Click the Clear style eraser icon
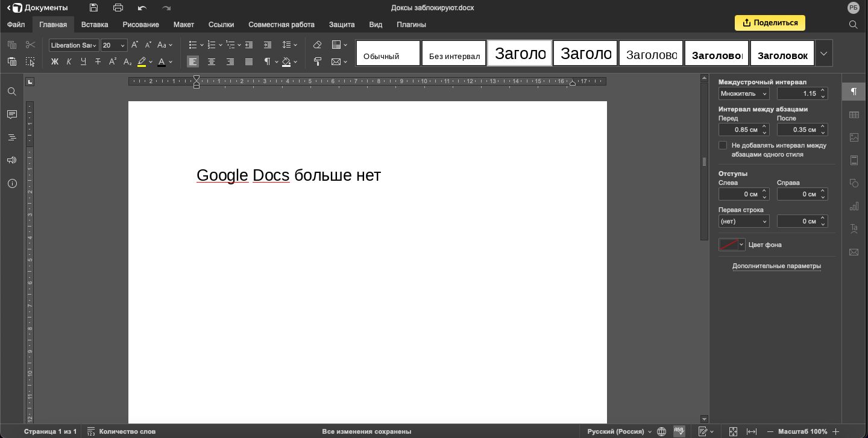 click(x=318, y=45)
